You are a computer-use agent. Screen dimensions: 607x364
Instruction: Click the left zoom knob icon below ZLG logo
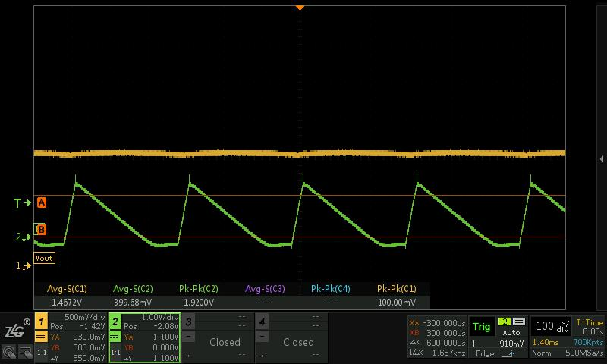coord(10,352)
